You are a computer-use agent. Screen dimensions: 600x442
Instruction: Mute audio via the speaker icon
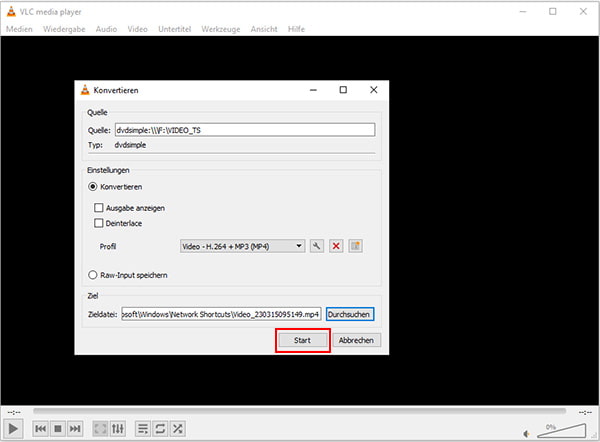click(527, 434)
